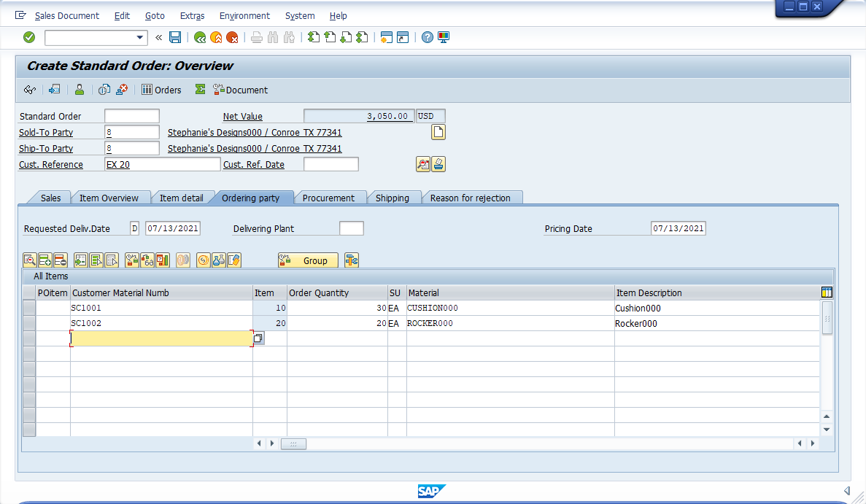Switch to the Item Overview tab

[x=109, y=198]
